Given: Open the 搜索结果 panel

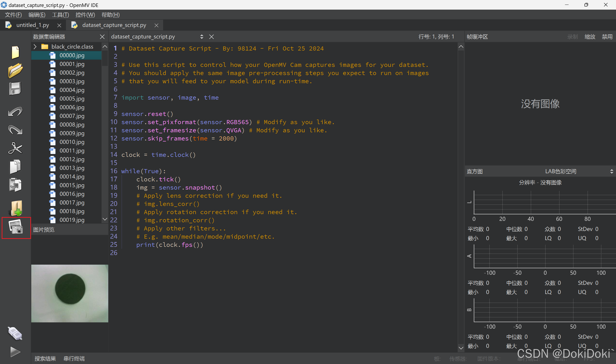Looking at the screenshot, I should coord(45,358).
